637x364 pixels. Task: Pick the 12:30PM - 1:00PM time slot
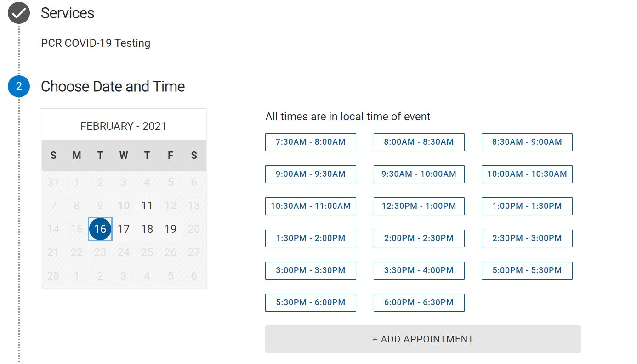coord(419,206)
